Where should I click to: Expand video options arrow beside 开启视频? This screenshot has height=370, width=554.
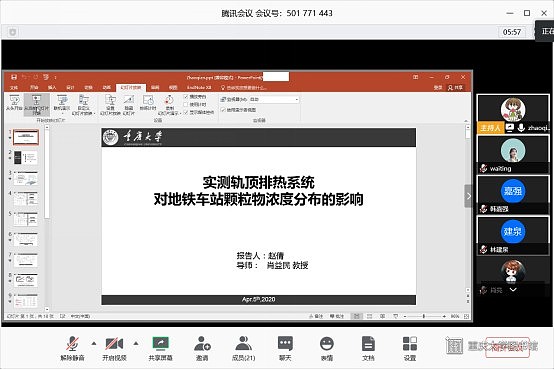(136, 343)
